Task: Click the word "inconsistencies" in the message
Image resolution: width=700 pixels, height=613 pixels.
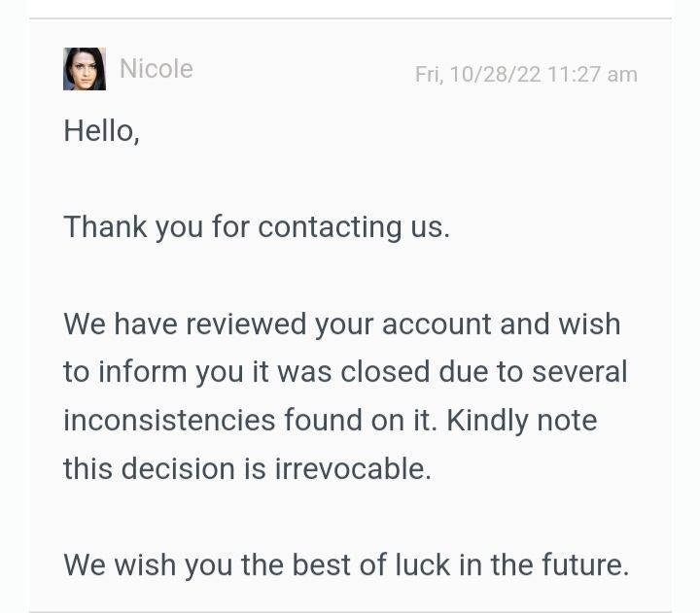Action: pos(169,421)
